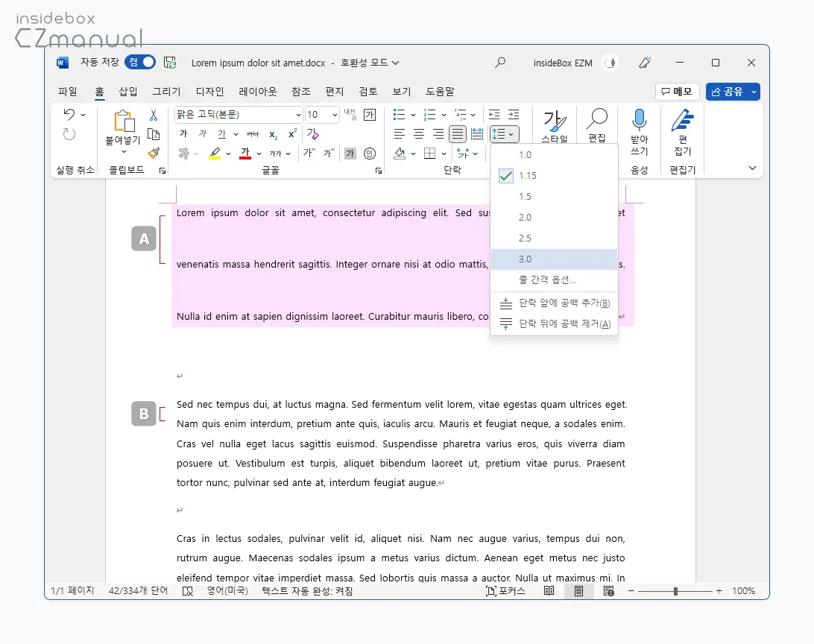814x644 pixels.
Task: Click the Cut scissors icon
Action: [x=153, y=115]
